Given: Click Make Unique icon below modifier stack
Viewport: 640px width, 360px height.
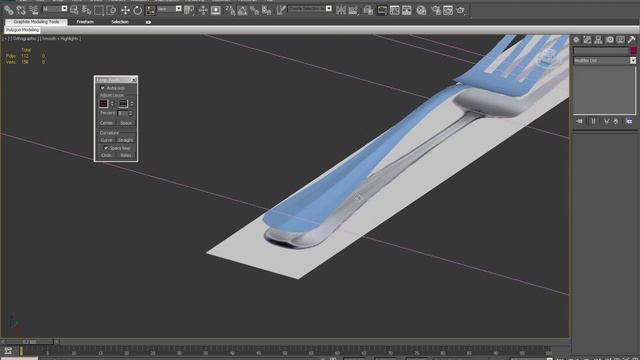Looking at the screenshot, I should click(607, 121).
